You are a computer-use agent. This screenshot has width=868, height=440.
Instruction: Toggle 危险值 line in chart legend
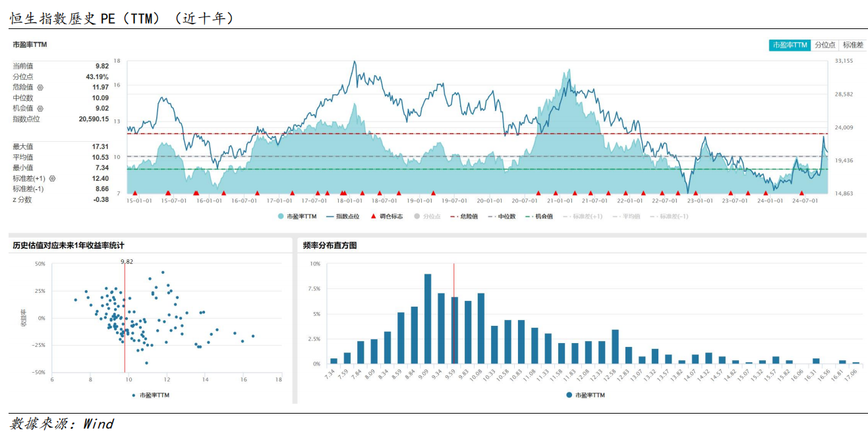pos(464,216)
